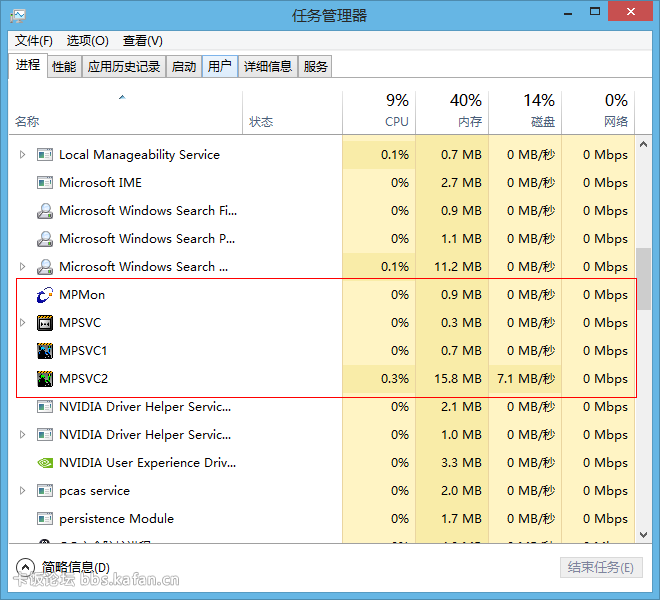Click the 结束任务(E) button
Image resolution: width=660 pixels, height=600 pixels.
coord(600,567)
